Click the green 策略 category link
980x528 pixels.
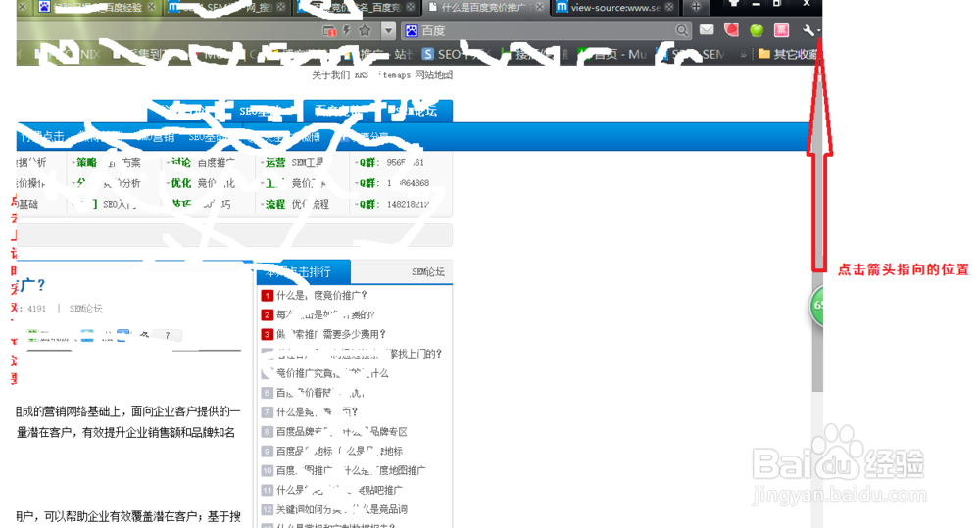87,162
